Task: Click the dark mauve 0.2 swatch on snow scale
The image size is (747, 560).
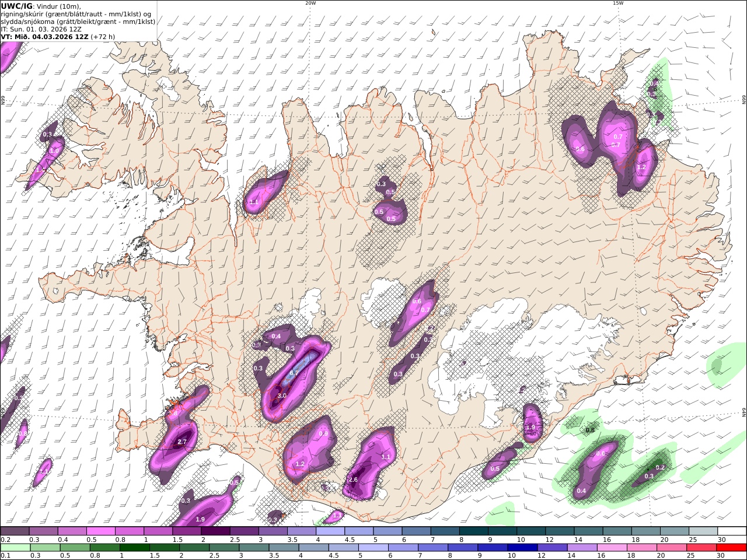Action: 15,531
